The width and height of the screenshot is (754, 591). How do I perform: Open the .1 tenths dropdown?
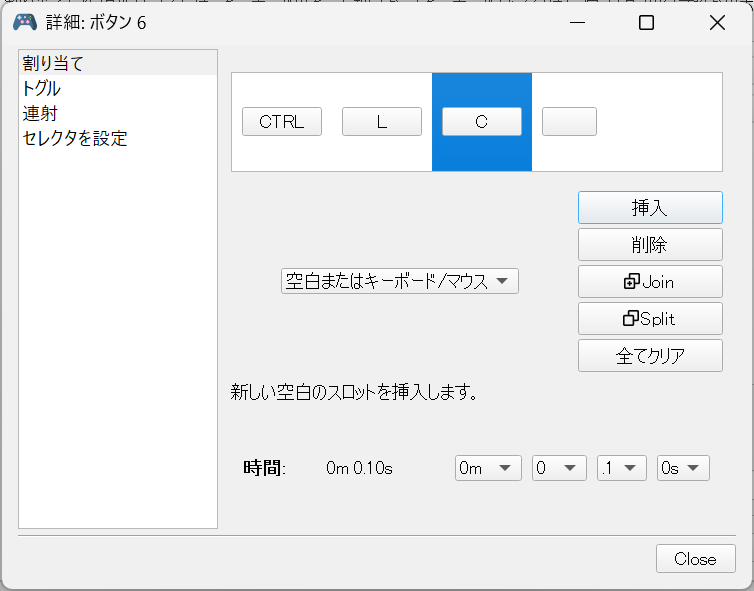coord(622,468)
